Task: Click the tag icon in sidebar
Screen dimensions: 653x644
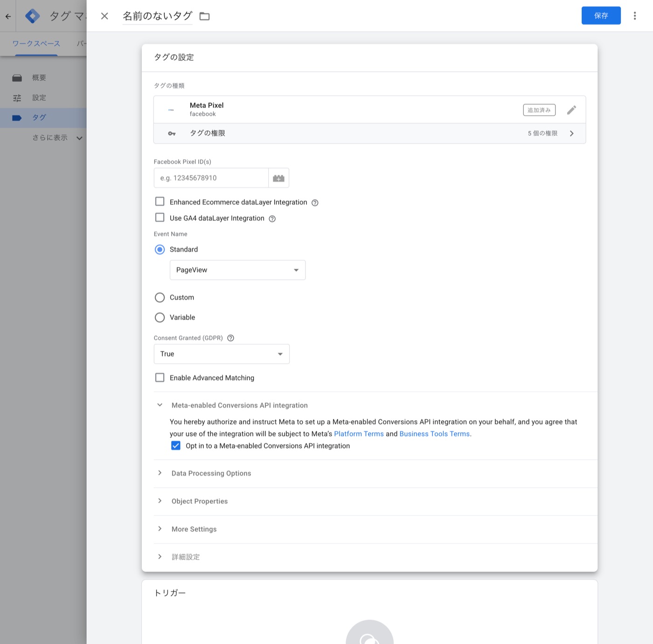Action: coord(17,118)
